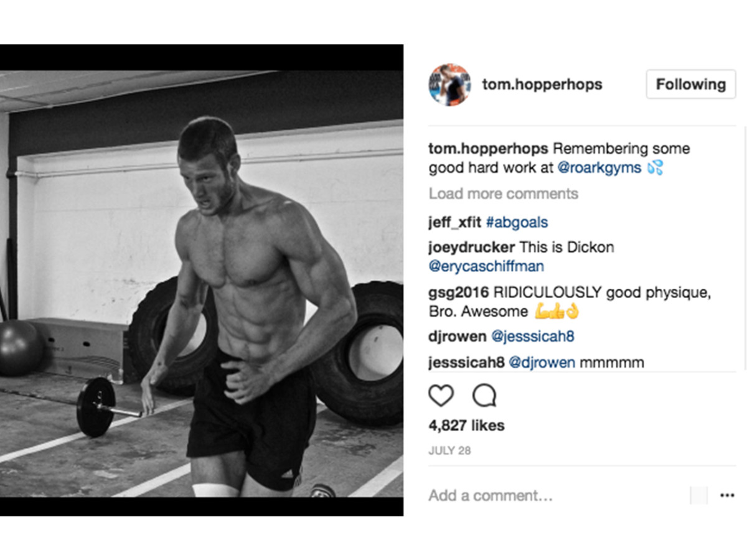
Task: Expand comments with Load more comments
Action: pos(503,194)
